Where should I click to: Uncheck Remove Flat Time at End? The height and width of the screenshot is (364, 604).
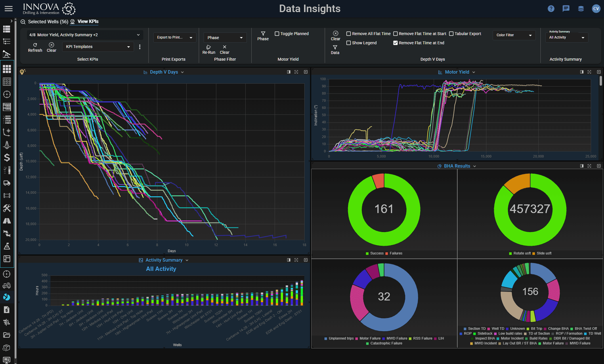[x=395, y=43]
